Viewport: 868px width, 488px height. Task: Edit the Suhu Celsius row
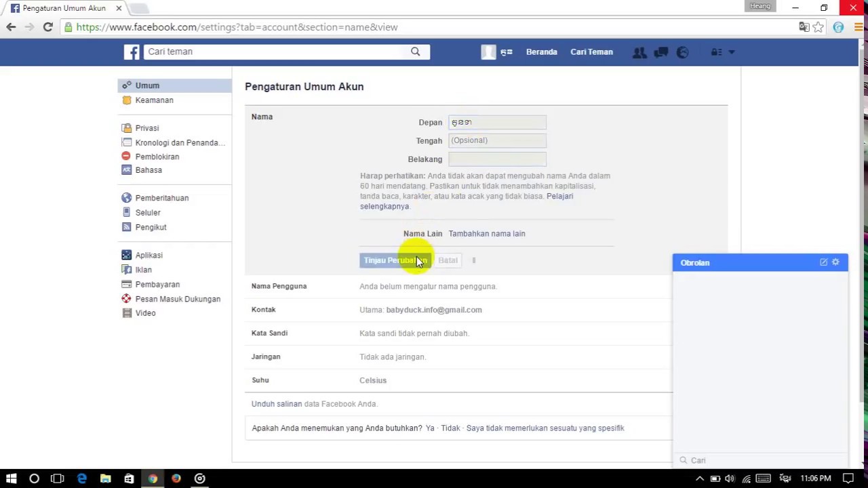pos(458,380)
